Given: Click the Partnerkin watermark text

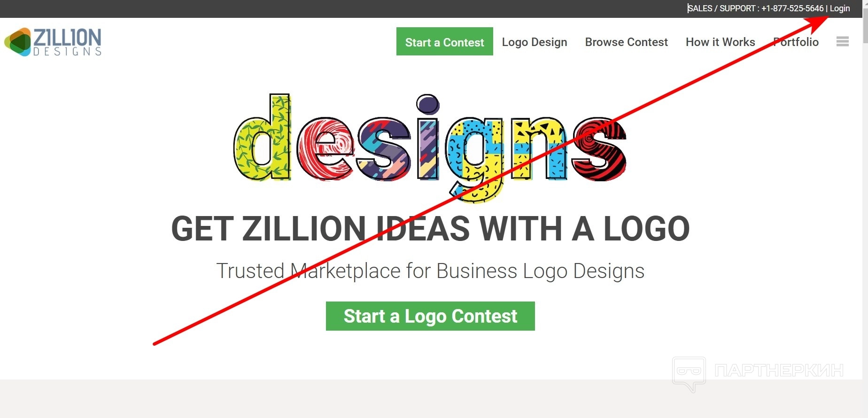Looking at the screenshot, I should click(x=779, y=371).
